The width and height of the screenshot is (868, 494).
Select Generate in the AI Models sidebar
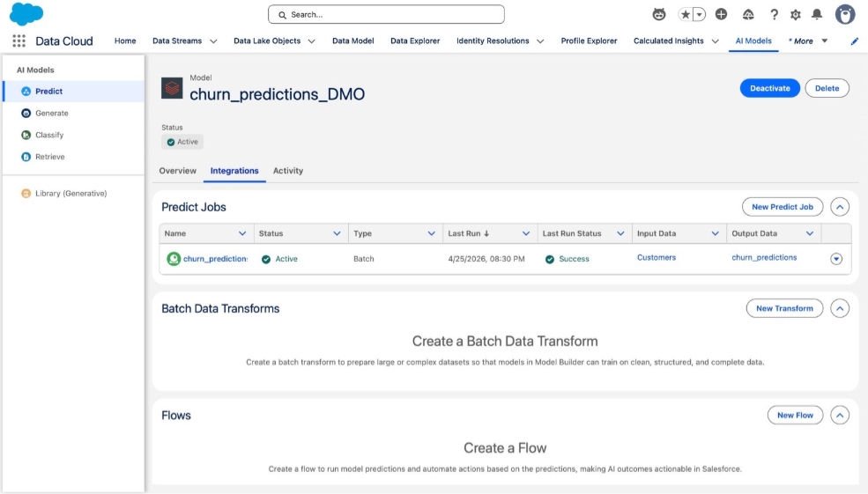click(x=74, y=113)
